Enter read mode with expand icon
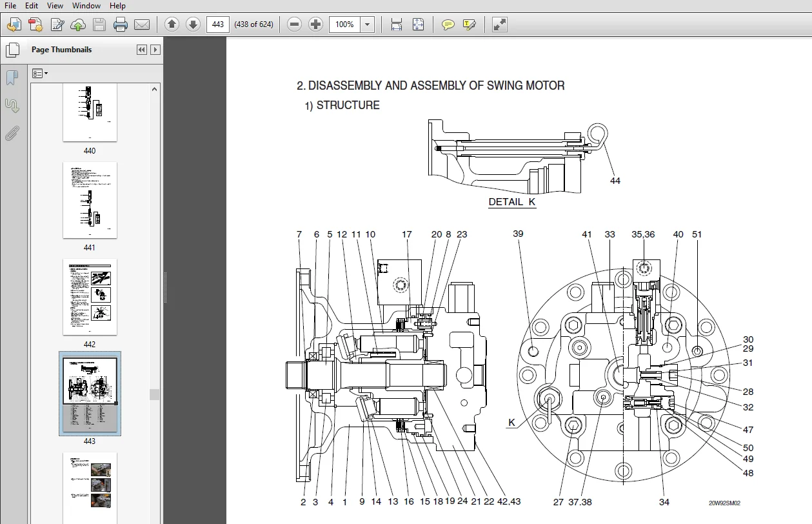 (x=499, y=25)
